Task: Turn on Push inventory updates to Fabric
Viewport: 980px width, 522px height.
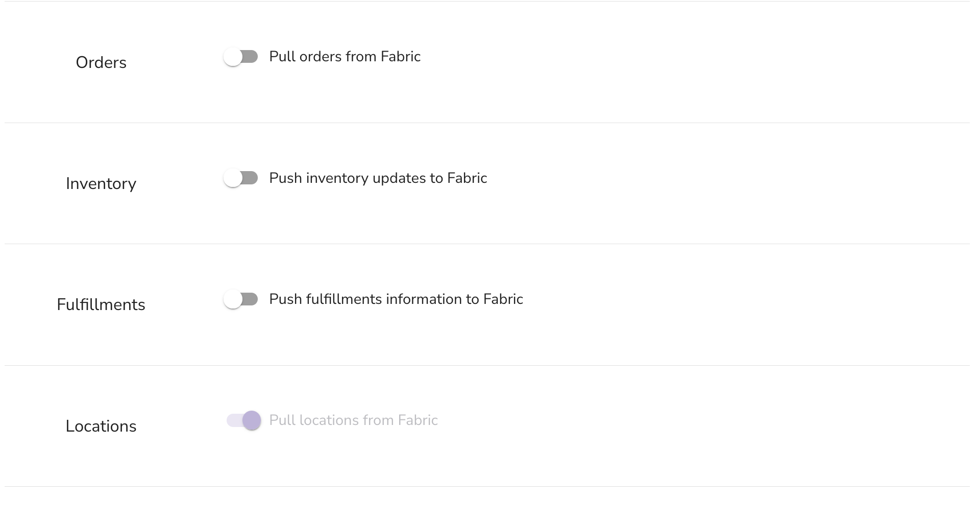Action: tap(241, 178)
